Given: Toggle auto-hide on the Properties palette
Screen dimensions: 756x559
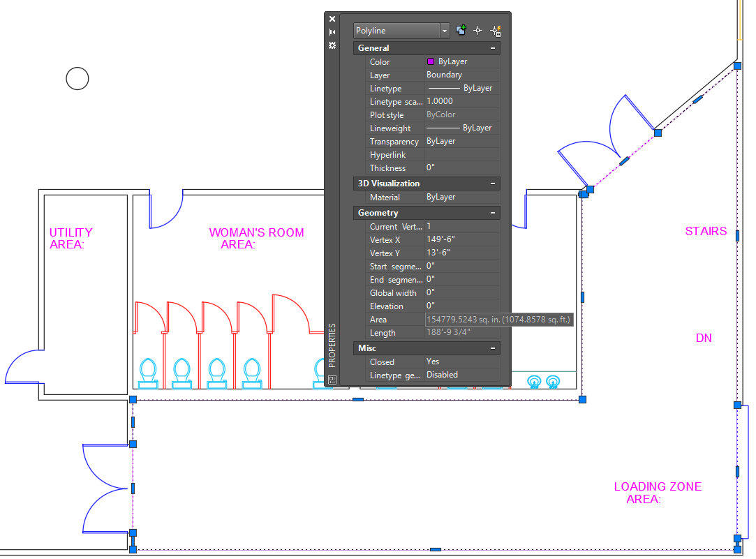Looking at the screenshot, I should 332,32.
